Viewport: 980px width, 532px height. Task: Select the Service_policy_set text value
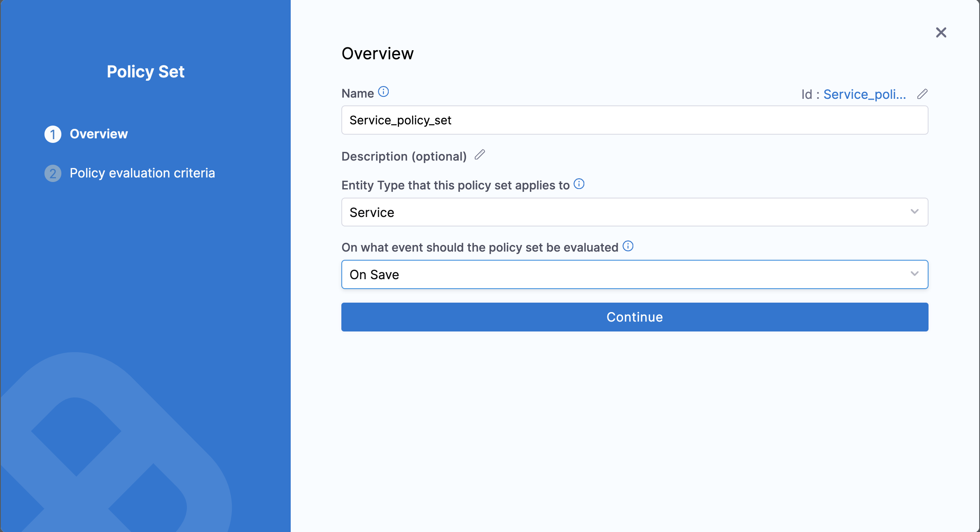[x=400, y=120]
